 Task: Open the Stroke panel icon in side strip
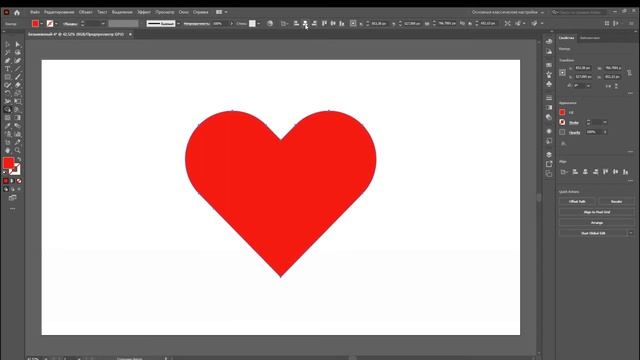pyautogui.click(x=549, y=98)
